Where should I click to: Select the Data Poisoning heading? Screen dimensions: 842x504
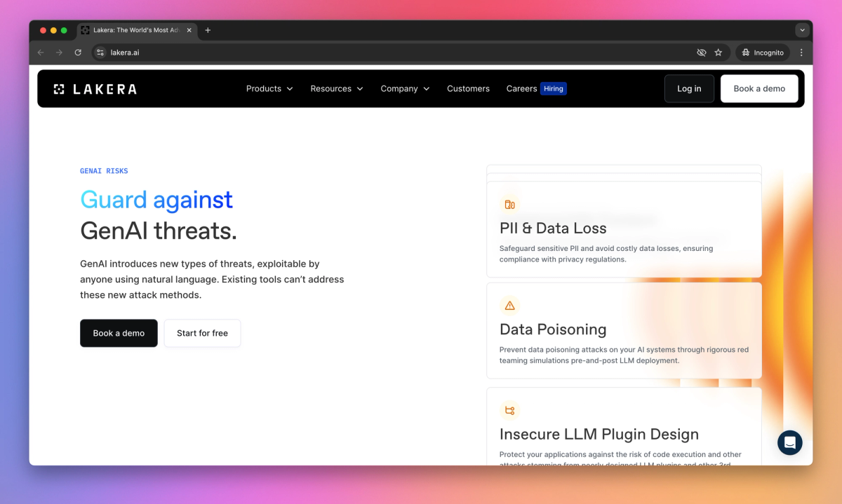pos(553,329)
